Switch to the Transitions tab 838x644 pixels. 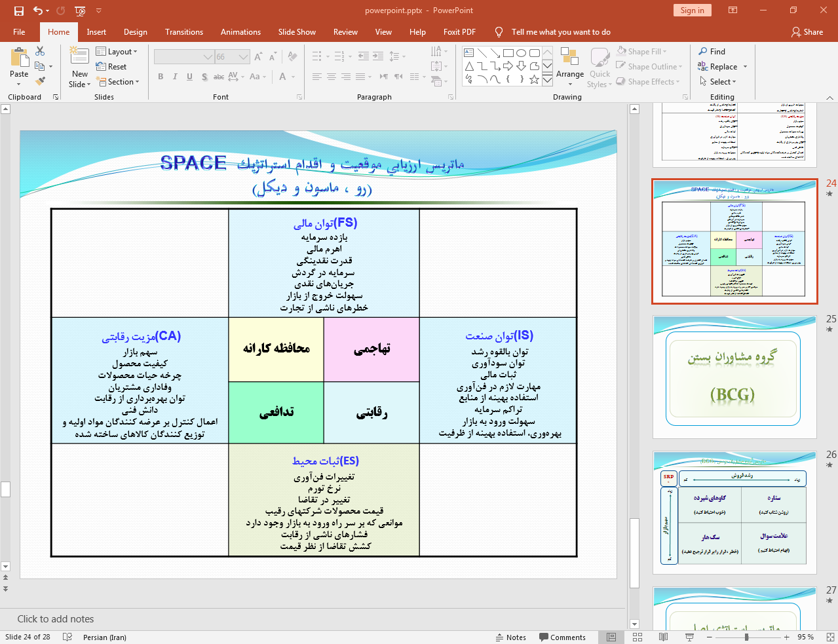pyautogui.click(x=184, y=31)
